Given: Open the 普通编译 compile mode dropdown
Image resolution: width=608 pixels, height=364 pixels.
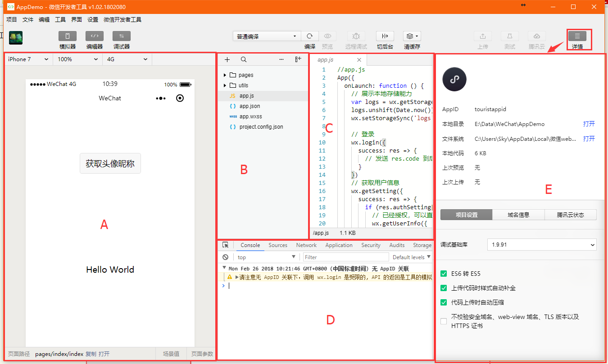Looking at the screenshot, I should coord(267,36).
